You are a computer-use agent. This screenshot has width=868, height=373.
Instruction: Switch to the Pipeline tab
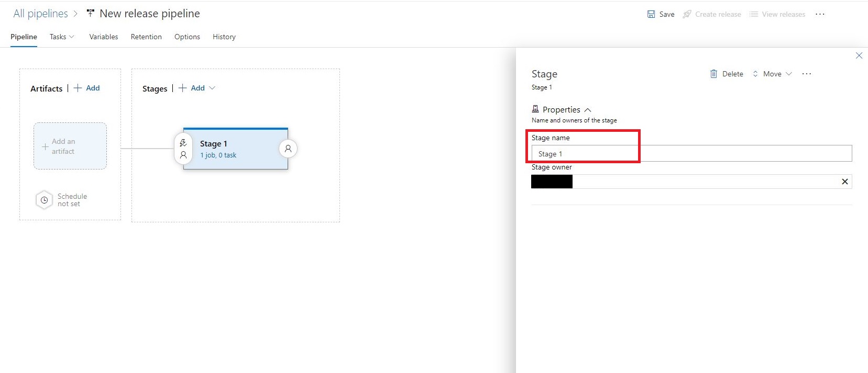(24, 37)
